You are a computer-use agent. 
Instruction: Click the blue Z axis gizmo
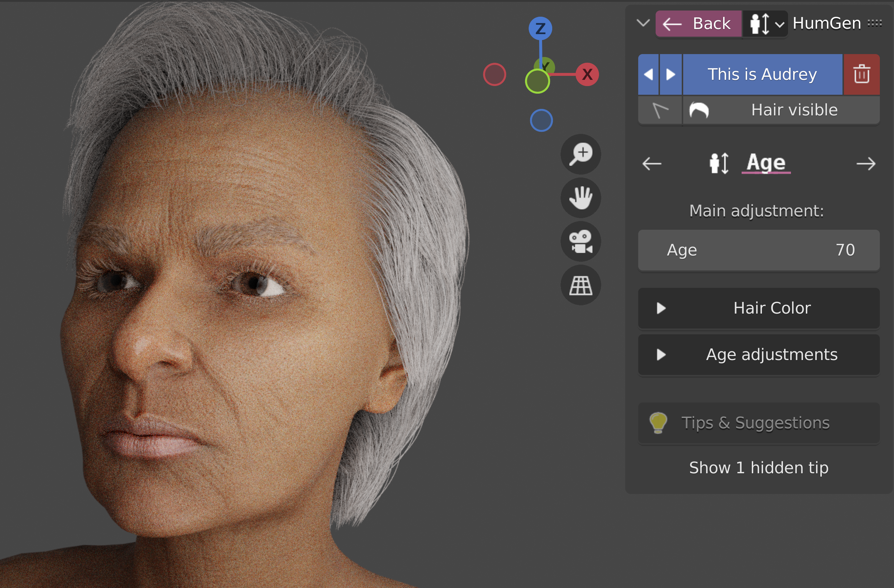point(540,29)
